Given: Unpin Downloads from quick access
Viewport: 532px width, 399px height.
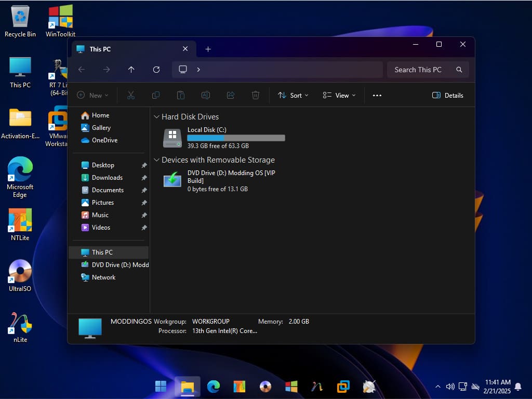Looking at the screenshot, I should tap(144, 178).
